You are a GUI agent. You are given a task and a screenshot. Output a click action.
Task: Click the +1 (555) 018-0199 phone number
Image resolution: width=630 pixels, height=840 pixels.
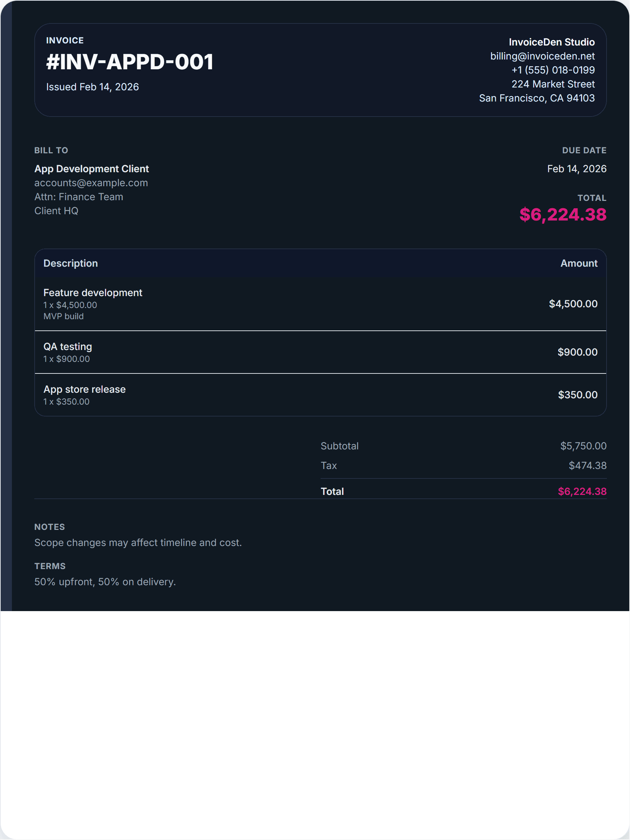coord(553,70)
